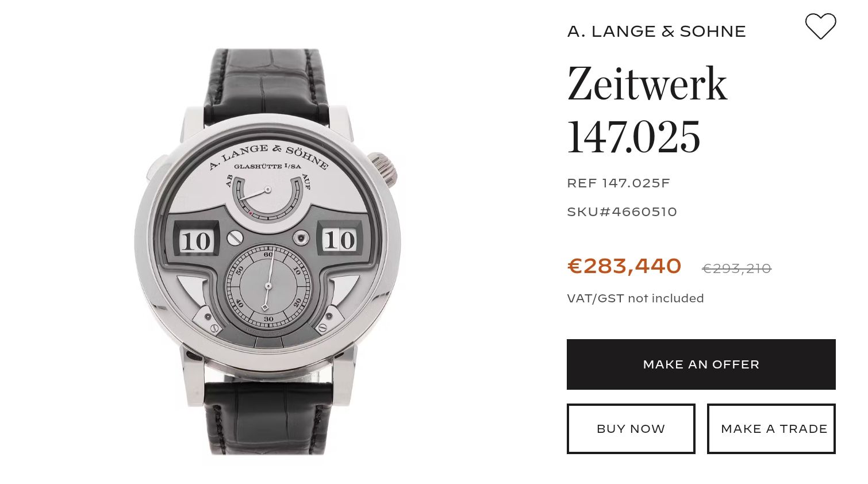The width and height of the screenshot is (868, 484).
Task: Add watch to wishlist with heart icon
Action: coord(820,26)
